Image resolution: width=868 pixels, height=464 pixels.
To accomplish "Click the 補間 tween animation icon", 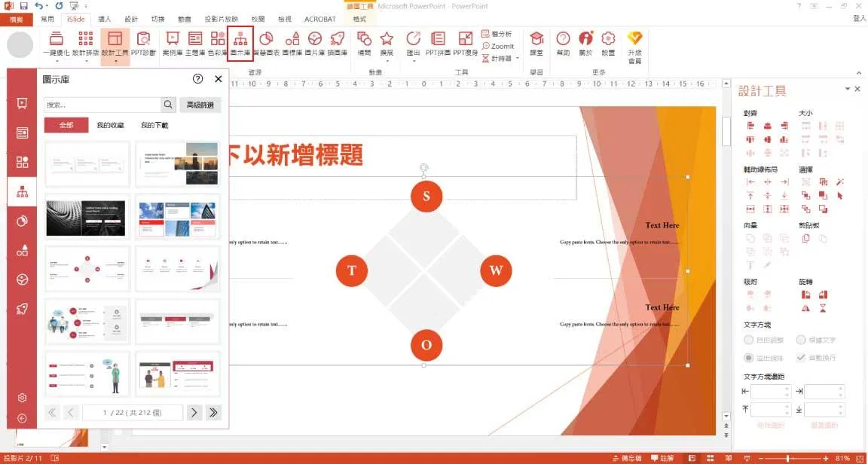I will pos(364,44).
